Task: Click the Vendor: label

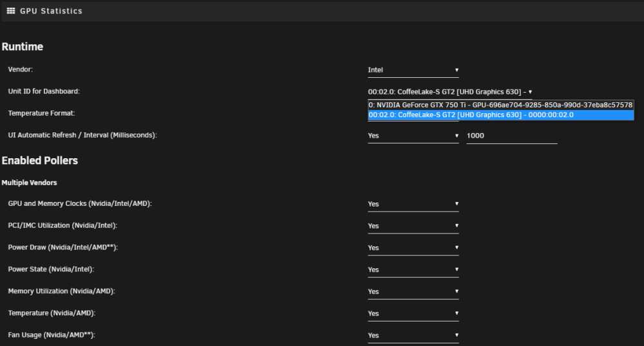Action: (x=20, y=69)
